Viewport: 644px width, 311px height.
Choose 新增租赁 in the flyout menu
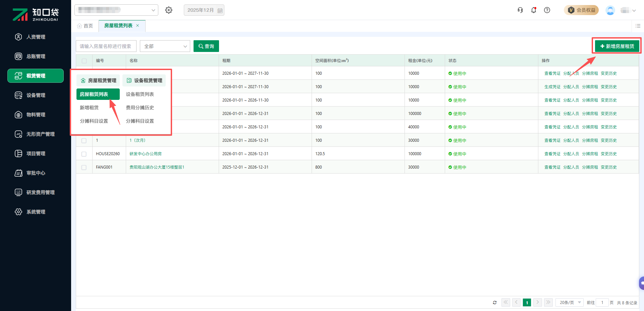[x=89, y=108]
